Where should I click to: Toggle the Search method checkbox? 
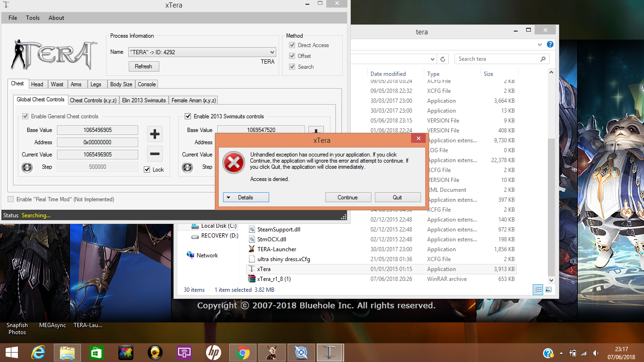tap(292, 67)
